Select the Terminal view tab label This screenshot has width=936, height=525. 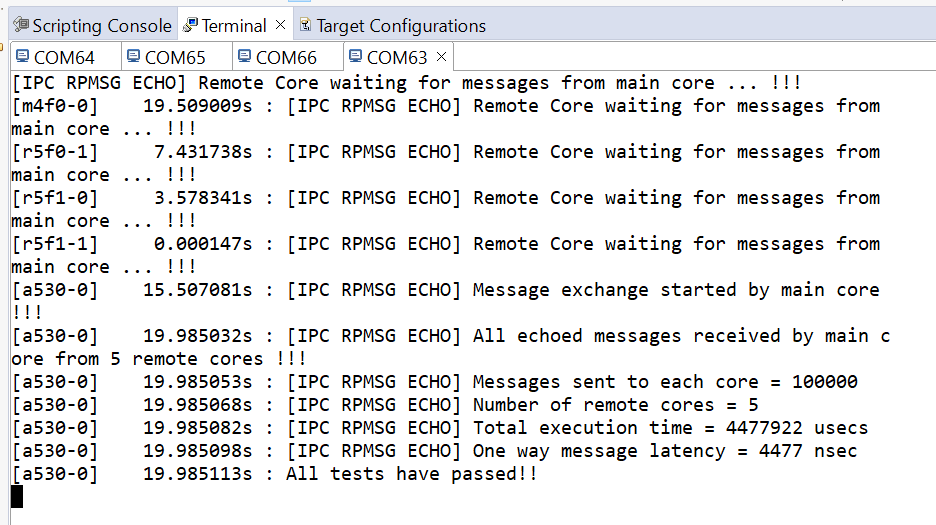[234, 26]
